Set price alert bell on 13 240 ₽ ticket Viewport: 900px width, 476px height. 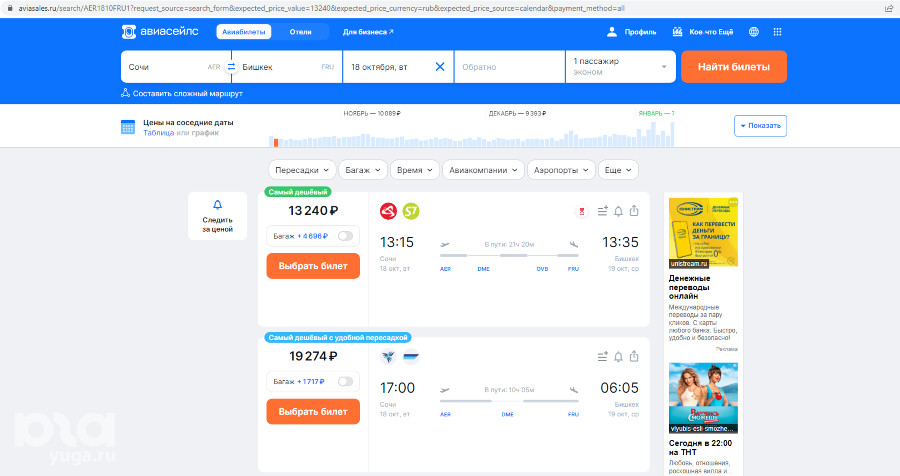click(618, 211)
